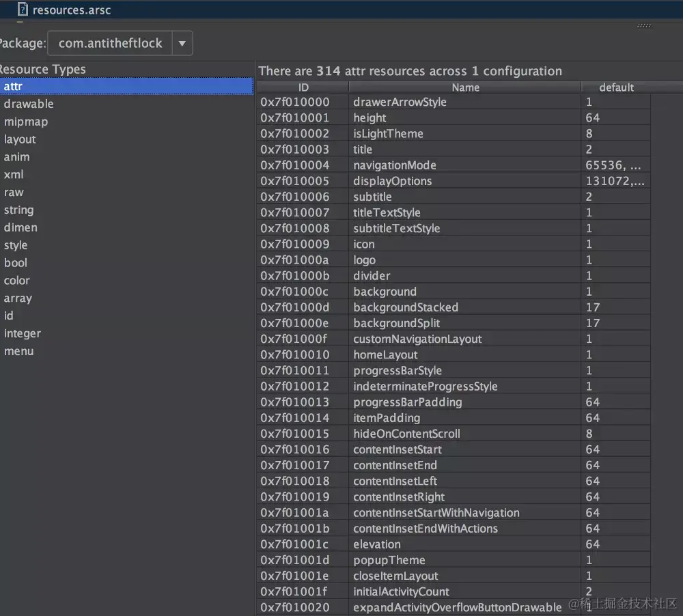Open the layout resource type
The height and width of the screenshot is (616, 683).
20,139
